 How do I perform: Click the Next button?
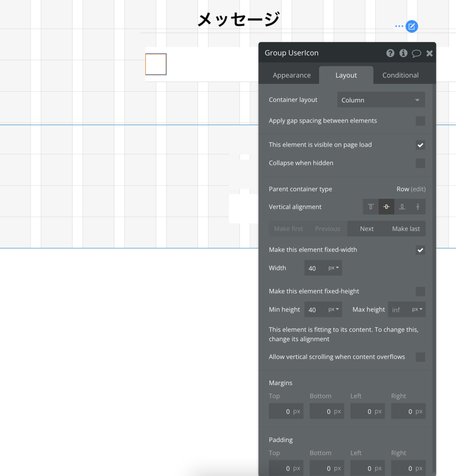pos(367,229)
